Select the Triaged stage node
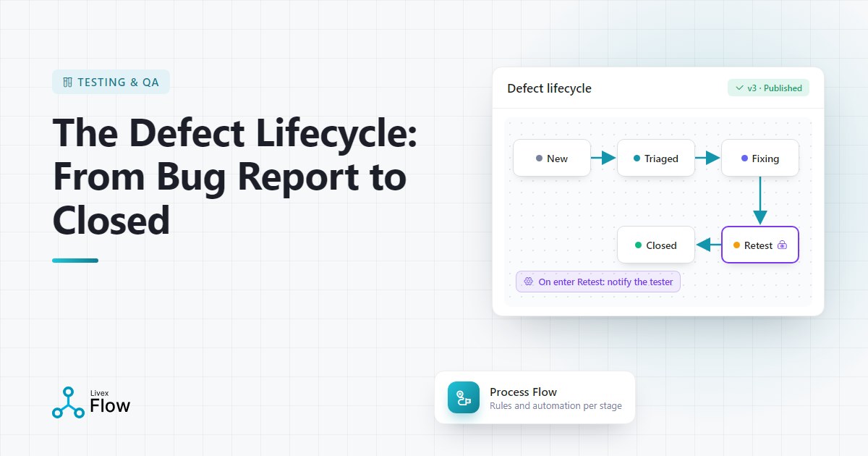Screen dimensions: 868x456 click(656, 159)
